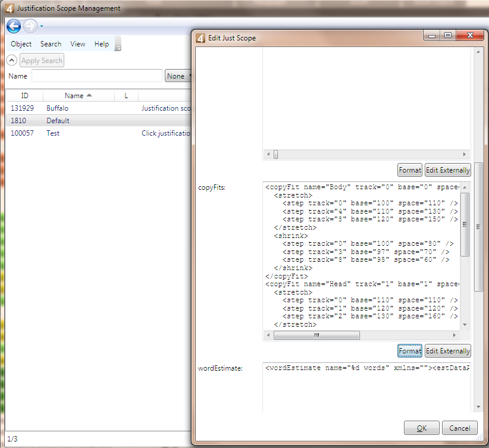
Task: Collapse the search panel chevron
Action: [x=11, y=60]
